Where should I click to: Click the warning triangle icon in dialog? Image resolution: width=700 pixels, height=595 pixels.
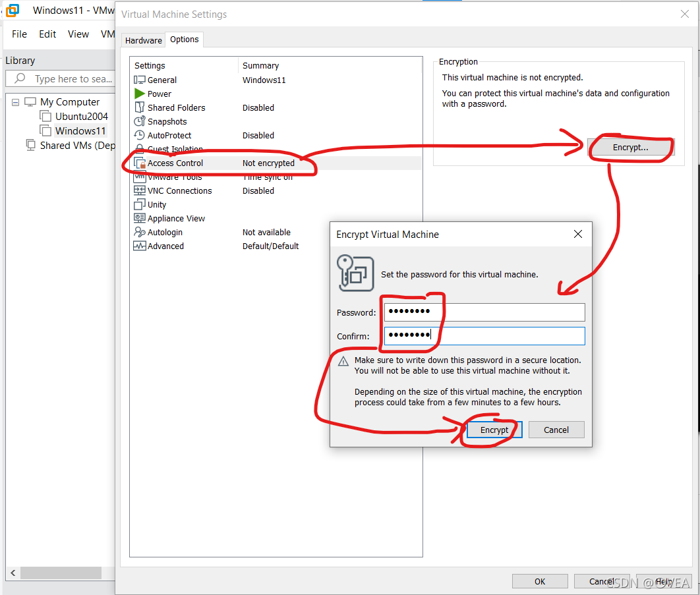tap(343, 361)
